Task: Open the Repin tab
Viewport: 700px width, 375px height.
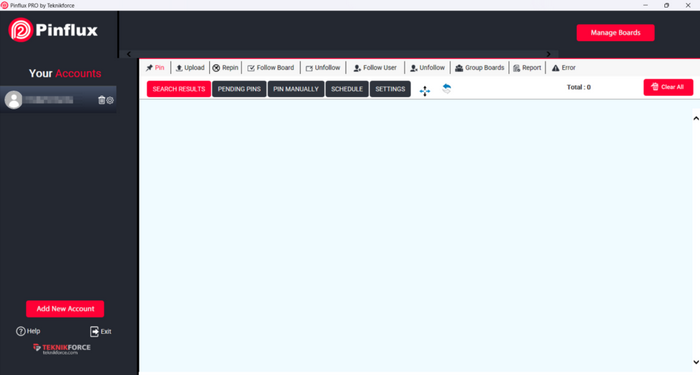Action: [x=225, y=68]
